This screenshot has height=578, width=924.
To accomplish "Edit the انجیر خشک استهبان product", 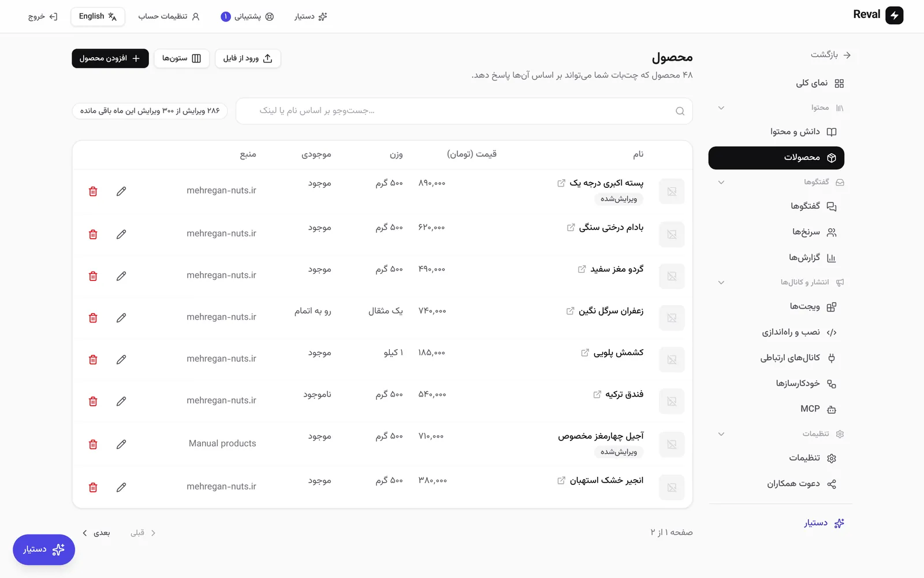I will tap(121, 487).
